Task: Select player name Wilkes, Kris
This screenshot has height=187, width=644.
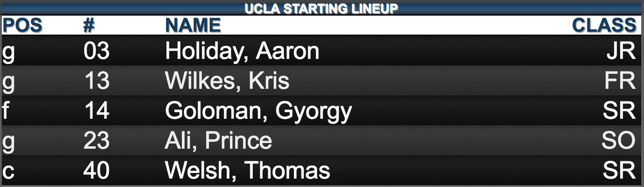Action: 227,81
